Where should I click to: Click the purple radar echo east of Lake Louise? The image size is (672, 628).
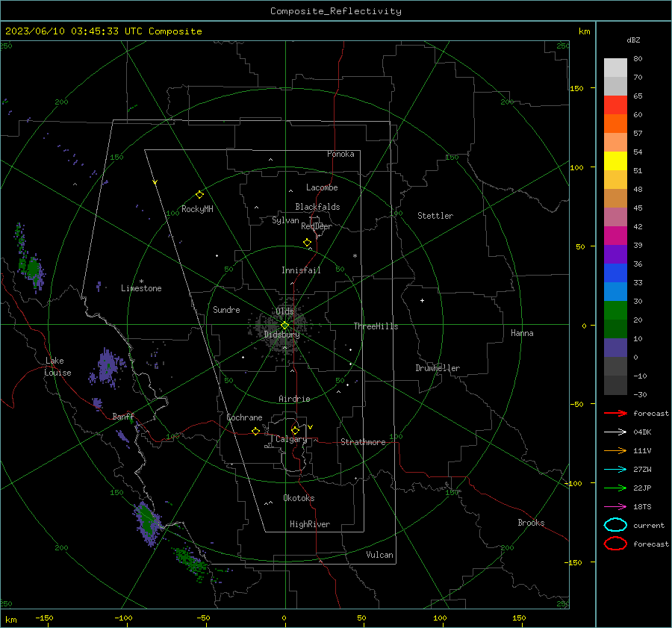pos(107,368)
